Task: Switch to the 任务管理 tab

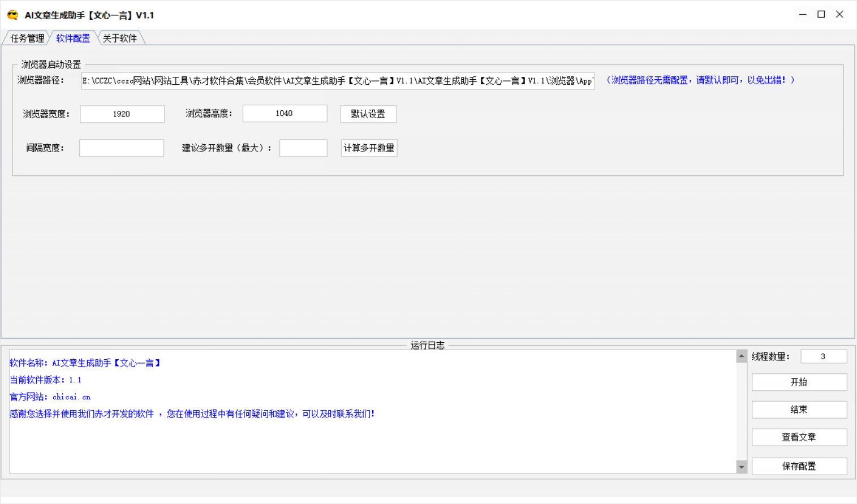Action: click(x=27, y=38)
